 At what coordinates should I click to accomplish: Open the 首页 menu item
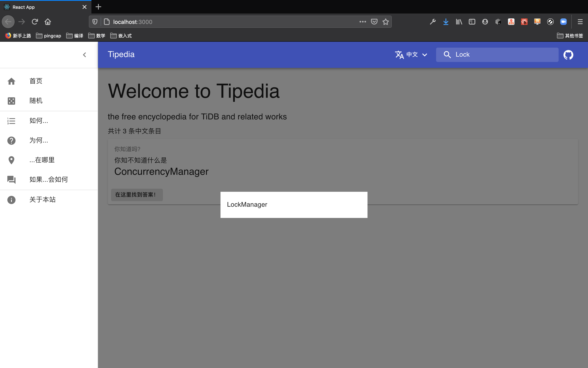click(x=49, y=81)
